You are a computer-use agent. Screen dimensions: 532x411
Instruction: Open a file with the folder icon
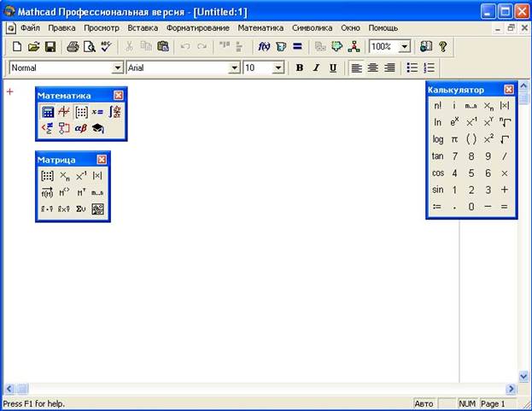(x=33, y=46)
